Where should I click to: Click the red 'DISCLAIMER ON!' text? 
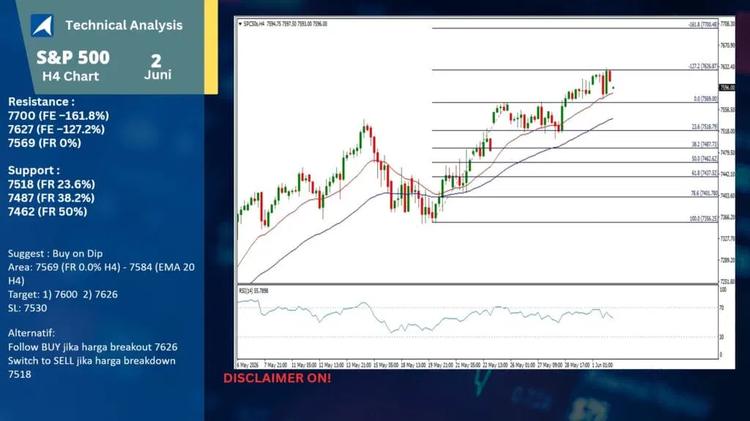tap(277, 378)
